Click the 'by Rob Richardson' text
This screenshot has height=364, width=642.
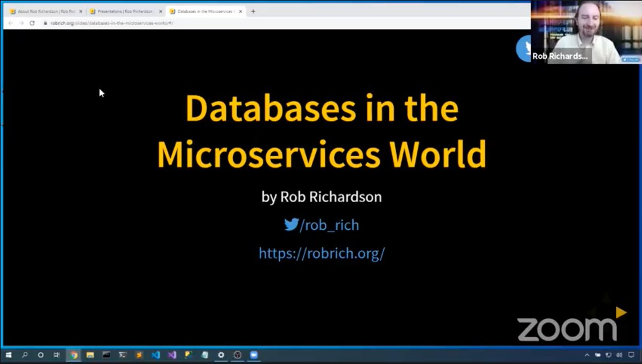pos(322,197)
